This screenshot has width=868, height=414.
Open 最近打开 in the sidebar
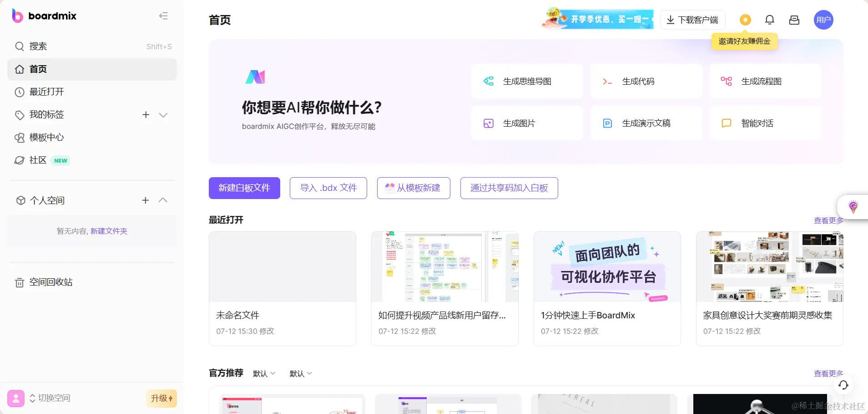[92, 92]
